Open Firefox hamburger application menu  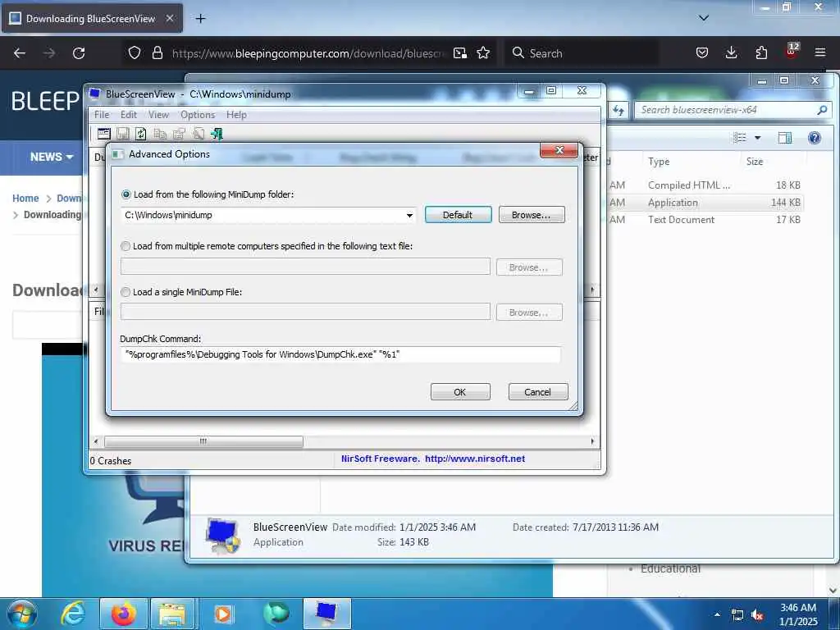click(x=820, y=52)
